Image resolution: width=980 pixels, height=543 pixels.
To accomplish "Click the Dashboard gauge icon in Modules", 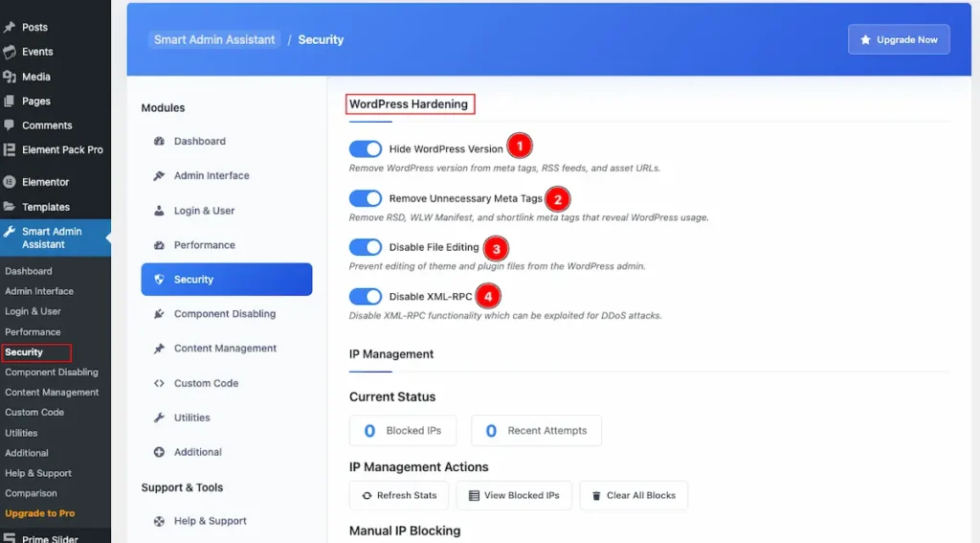I will [x=159, y=142].
